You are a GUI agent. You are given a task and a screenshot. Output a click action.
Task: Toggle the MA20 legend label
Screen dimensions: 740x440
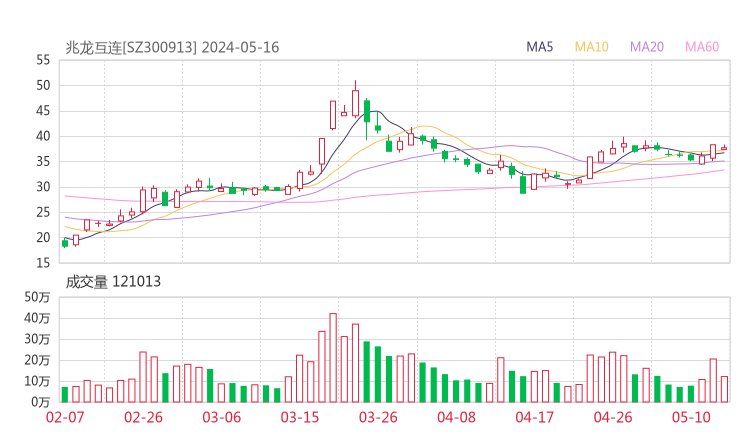[647, 47]
